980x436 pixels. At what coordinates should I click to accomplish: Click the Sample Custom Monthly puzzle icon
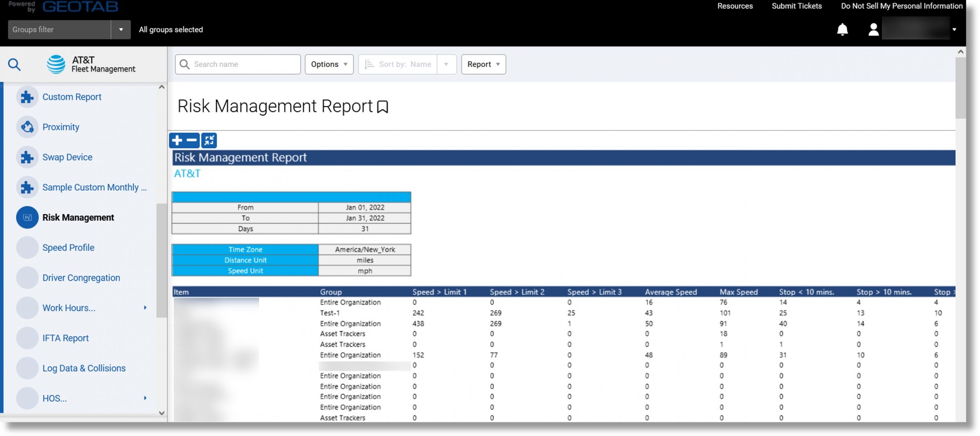[x=27, y=187]
